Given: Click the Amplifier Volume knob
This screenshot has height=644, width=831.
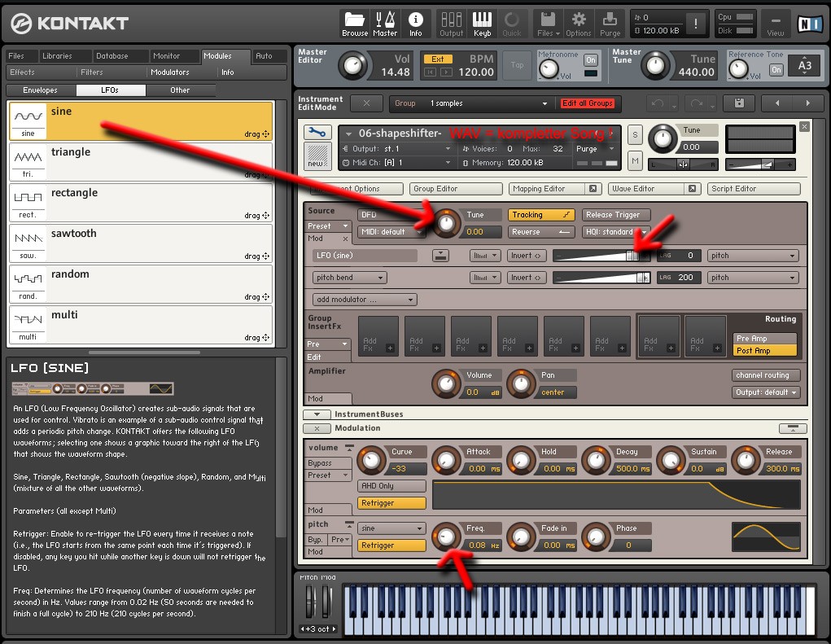Looking at the screenshot, I should click(446, 383).
